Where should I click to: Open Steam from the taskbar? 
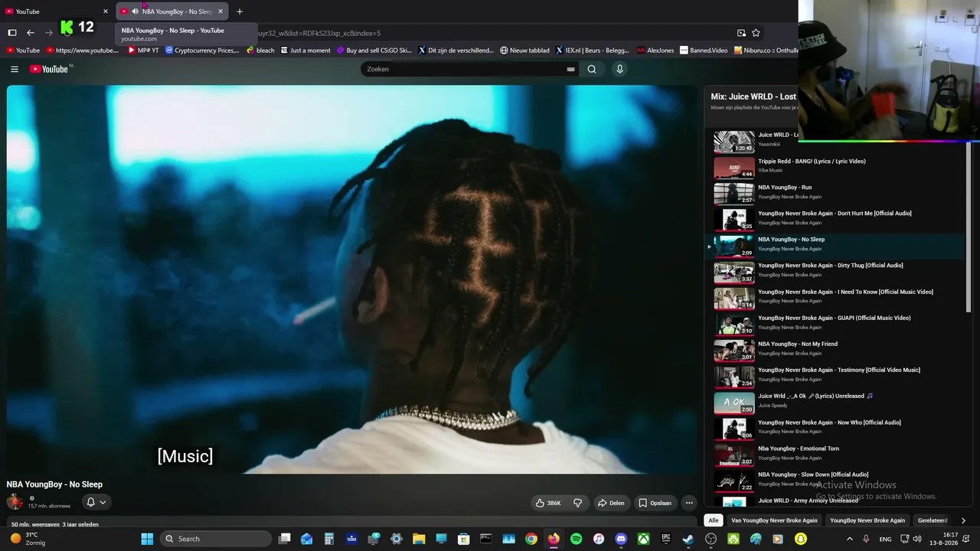point(688,539)
